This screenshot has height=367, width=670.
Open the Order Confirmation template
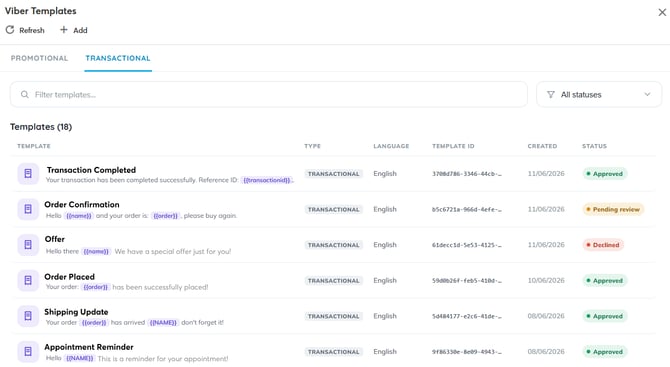click(82, 204)
